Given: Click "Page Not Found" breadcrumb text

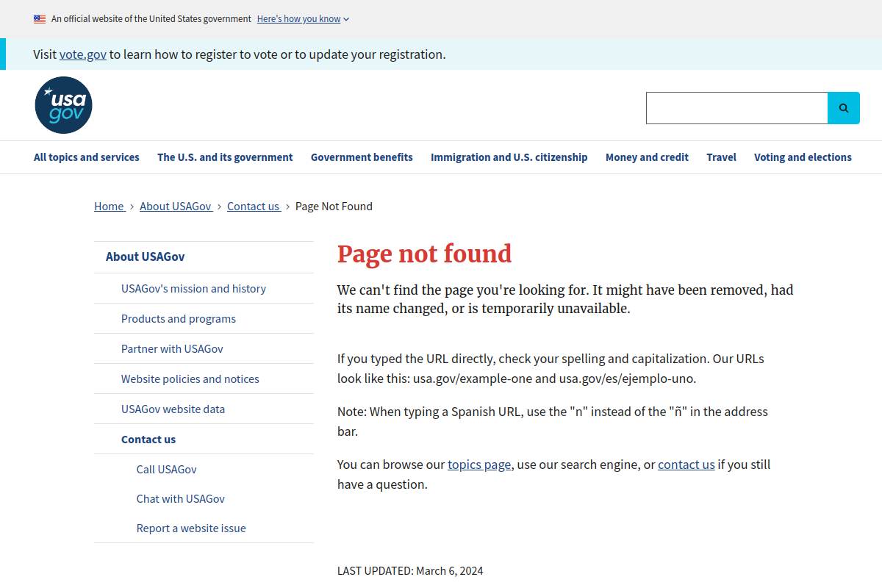Looking at the screenshot, I should 334,207.
